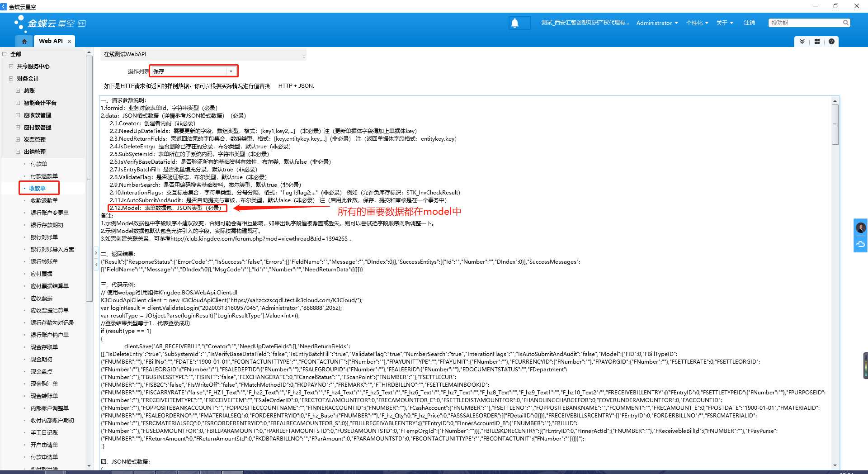The image size is (868, 474).
Task: Select 应收票据结算单 in the tree
Action: [x=49, y=310]
